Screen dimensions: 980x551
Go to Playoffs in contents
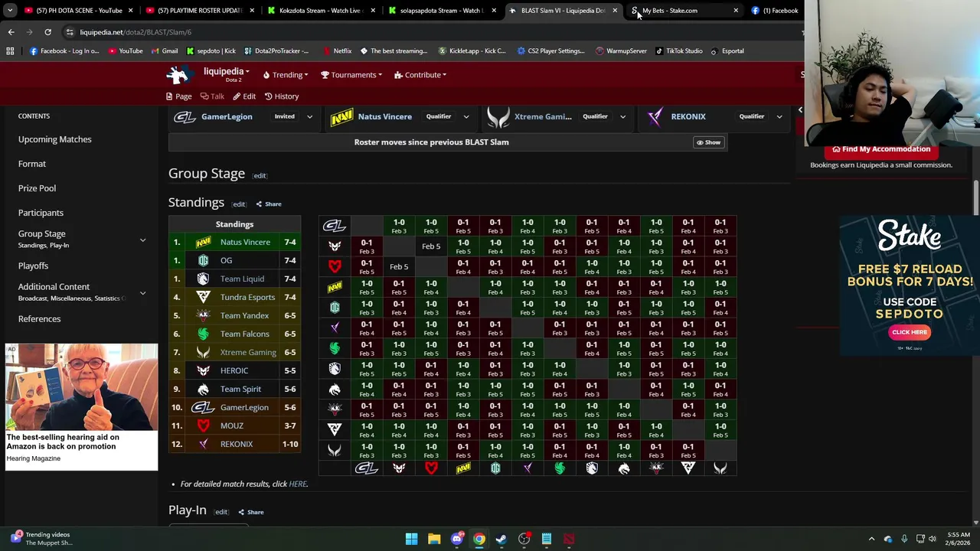pos(33,266)
